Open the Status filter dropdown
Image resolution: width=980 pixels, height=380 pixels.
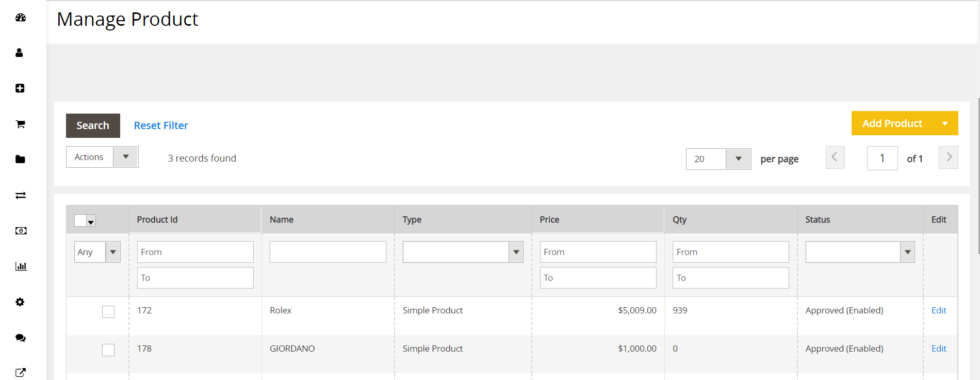[x=860, y=252]
